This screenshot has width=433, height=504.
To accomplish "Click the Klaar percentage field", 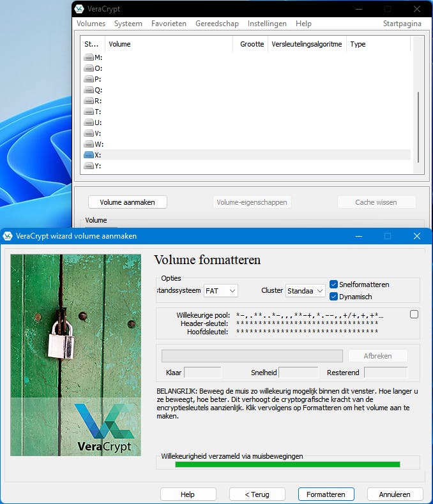I will click(202, 373).
